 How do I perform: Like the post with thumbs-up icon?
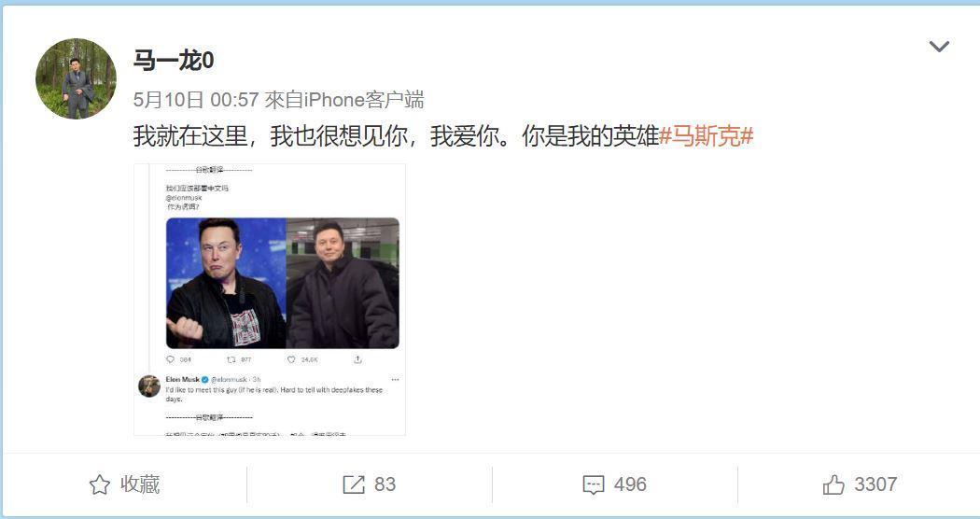(833, 484)
